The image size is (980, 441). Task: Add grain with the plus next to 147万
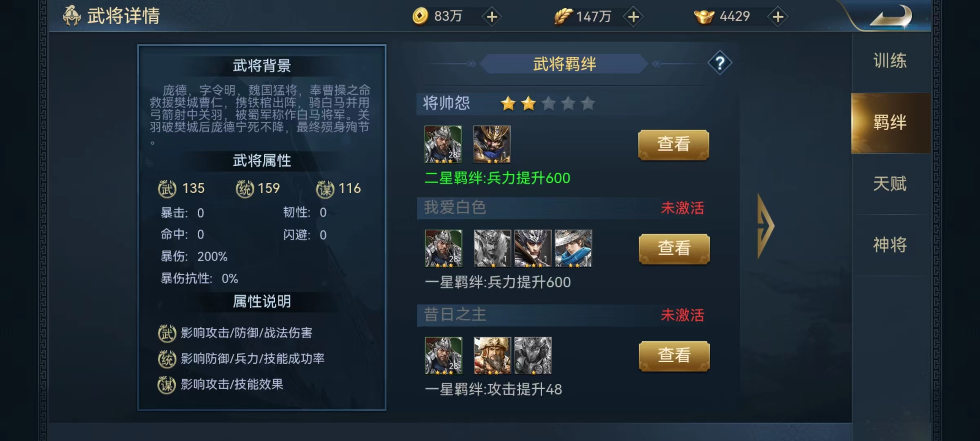(x=633, y=17)
